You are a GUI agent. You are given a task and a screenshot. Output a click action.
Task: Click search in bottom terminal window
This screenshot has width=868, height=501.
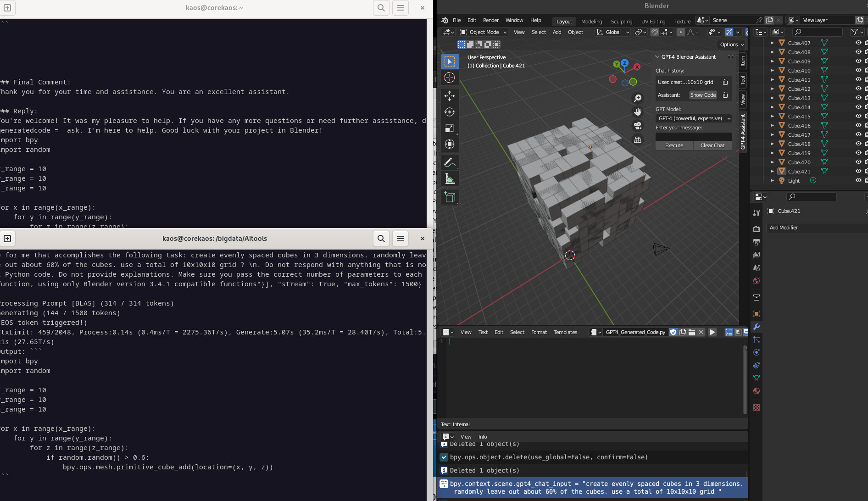click(x=381, y=239)
